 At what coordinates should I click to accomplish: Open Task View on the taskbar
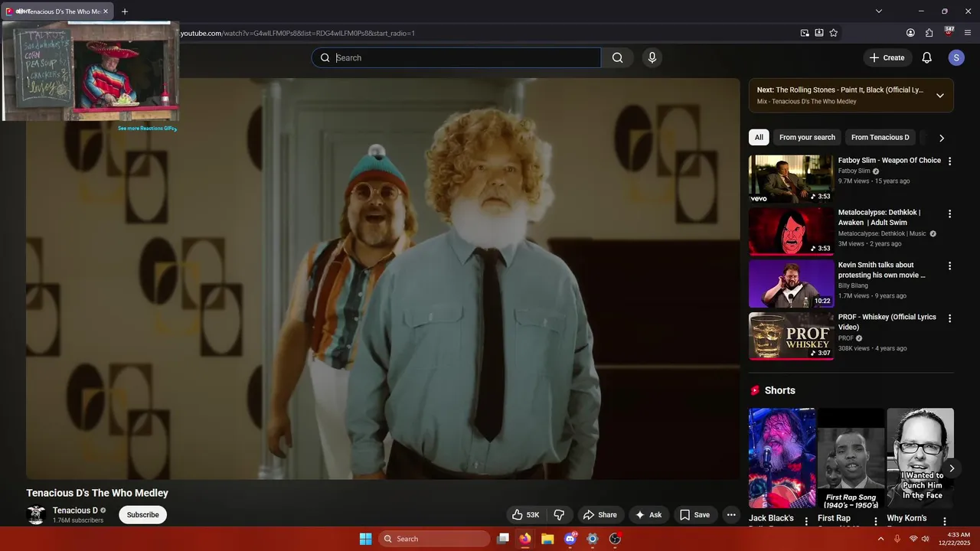(503, 539)
